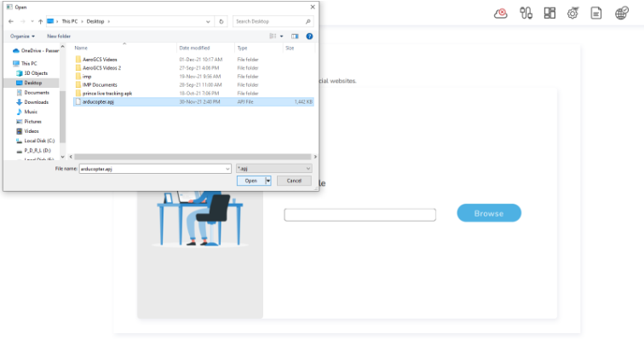Select Downloads in navigation pane
This screenshot has width=644, height=363.
click(32, 102)
